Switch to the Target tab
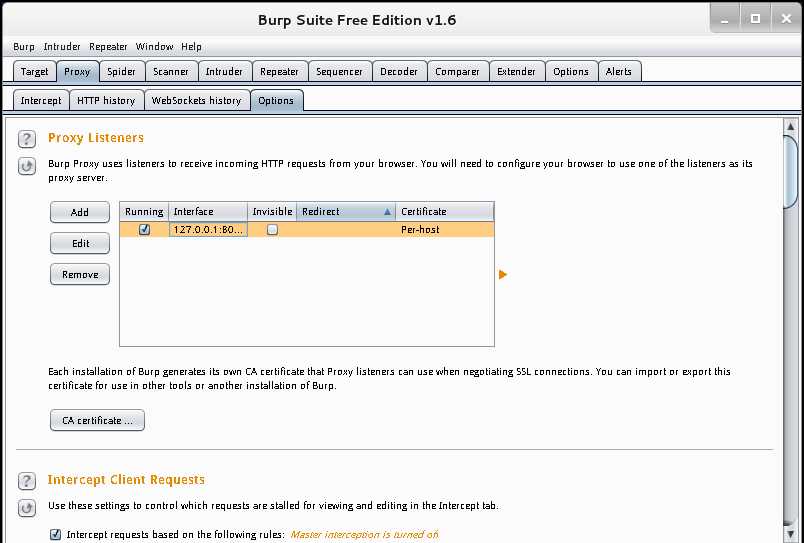804x543 pixels. (34, 72)
